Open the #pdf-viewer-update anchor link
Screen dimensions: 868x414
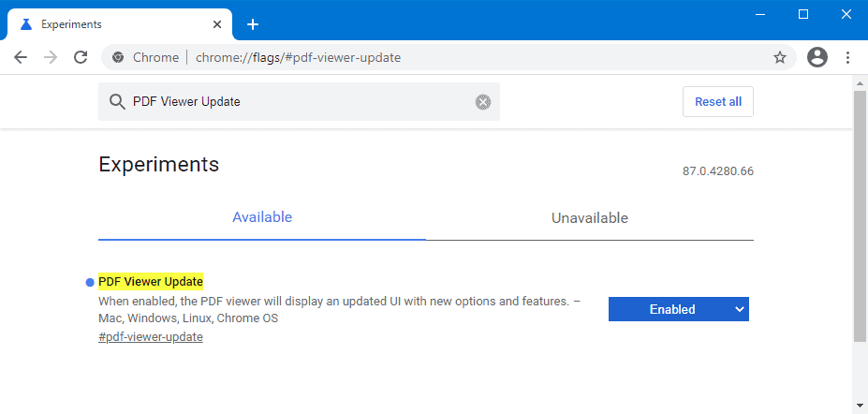[x=151, y=337]
